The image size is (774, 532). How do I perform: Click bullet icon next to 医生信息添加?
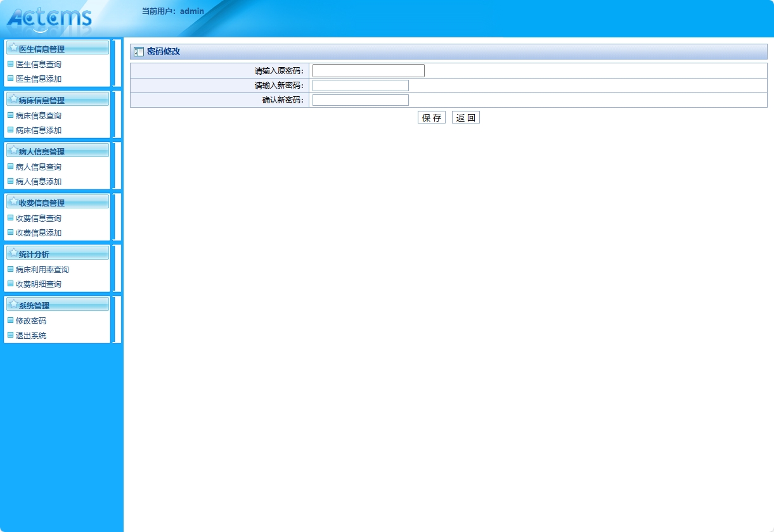click(x=10, y=79)
